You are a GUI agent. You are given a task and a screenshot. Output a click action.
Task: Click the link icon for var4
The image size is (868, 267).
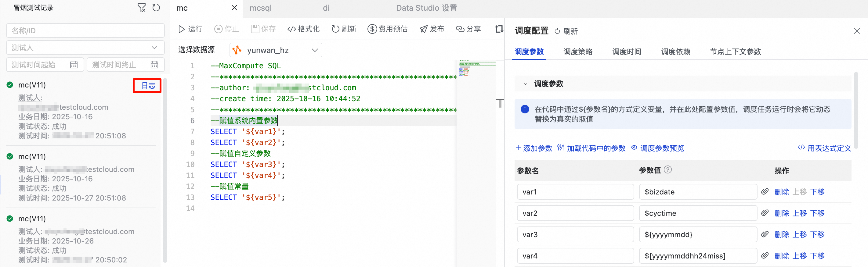765,255
